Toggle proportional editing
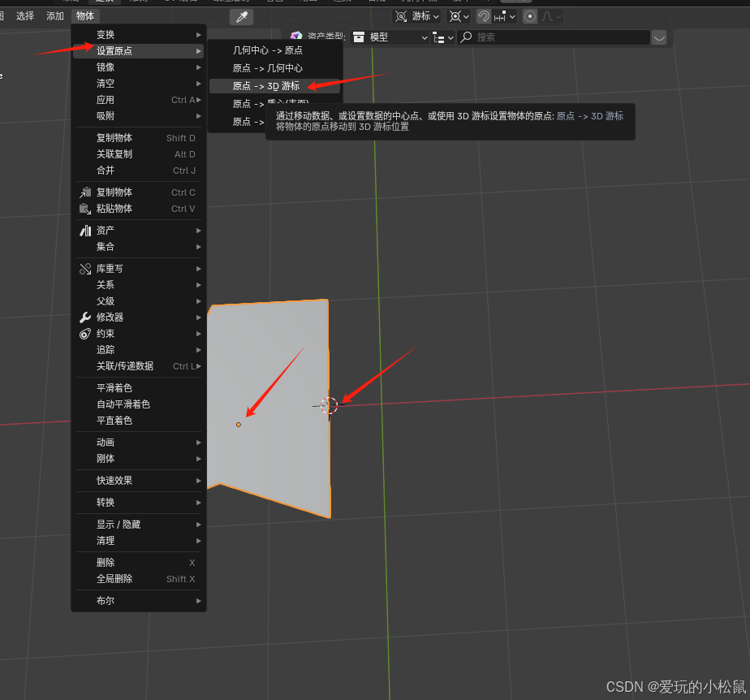The height and width of the screenshot is (700, 750). [530, 17]
